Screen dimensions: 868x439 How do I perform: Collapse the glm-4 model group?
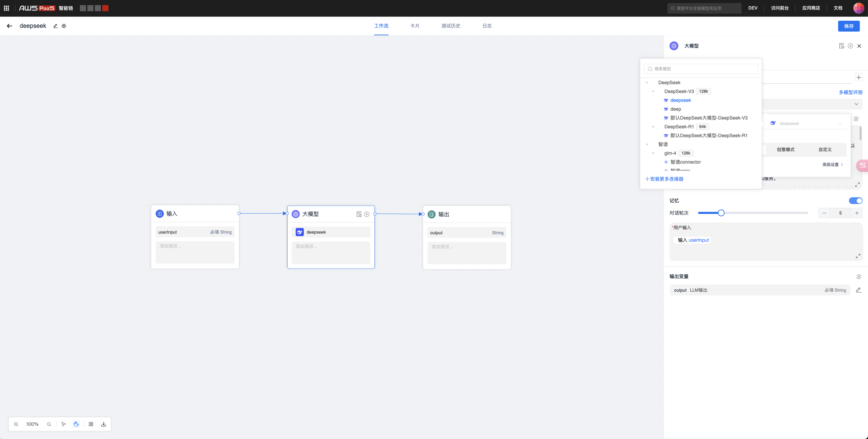pos(653,153)
